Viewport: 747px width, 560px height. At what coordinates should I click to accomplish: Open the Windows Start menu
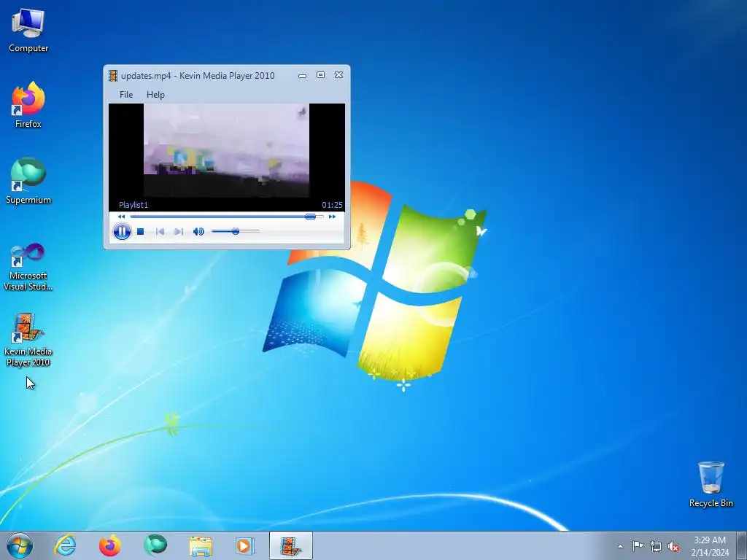(x=20, y=545)
